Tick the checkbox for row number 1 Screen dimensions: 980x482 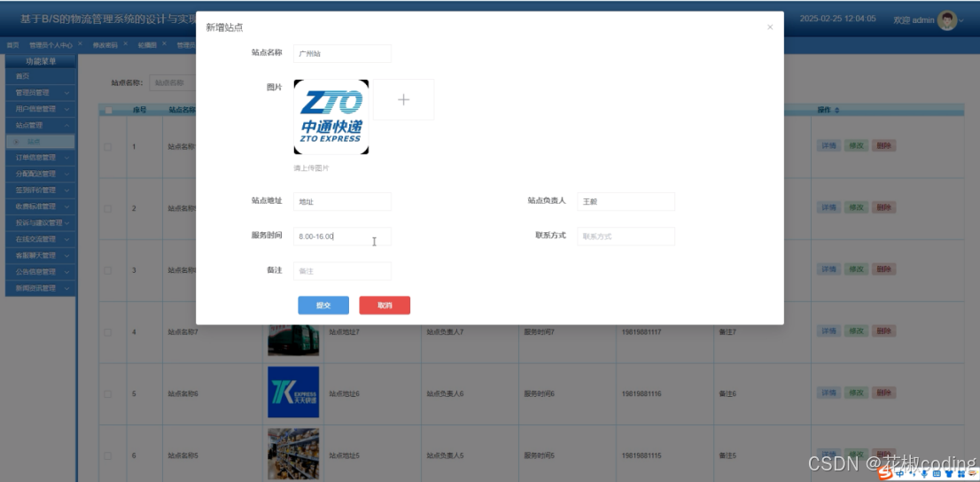tap(107, 147)
